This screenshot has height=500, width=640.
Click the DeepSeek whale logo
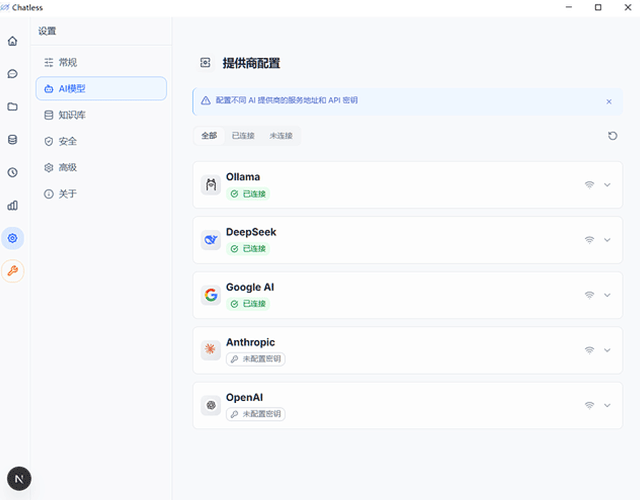click(x=211, y=240)
